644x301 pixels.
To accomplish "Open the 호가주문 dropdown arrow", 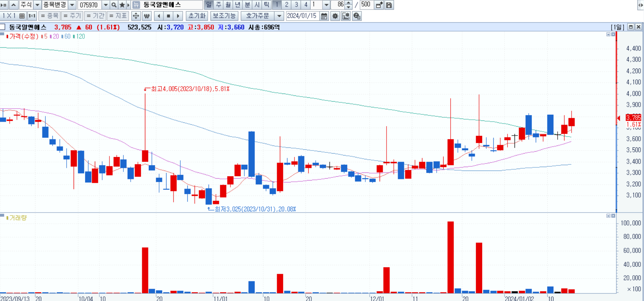I will [279, 16].
